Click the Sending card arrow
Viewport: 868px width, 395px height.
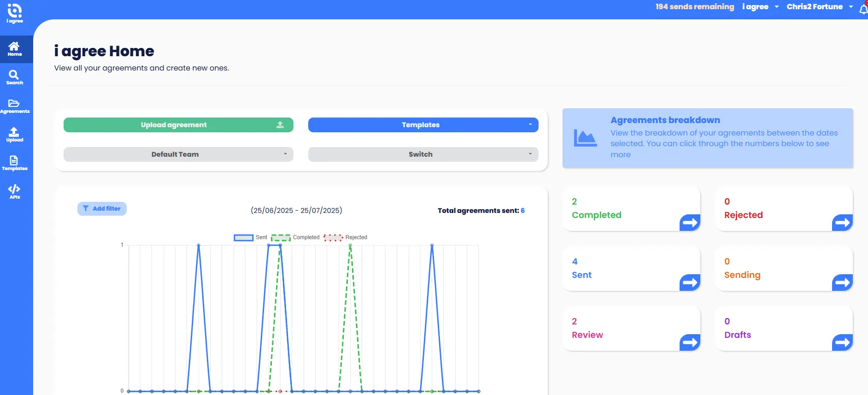pyautogui.click(x=842, y=283)
